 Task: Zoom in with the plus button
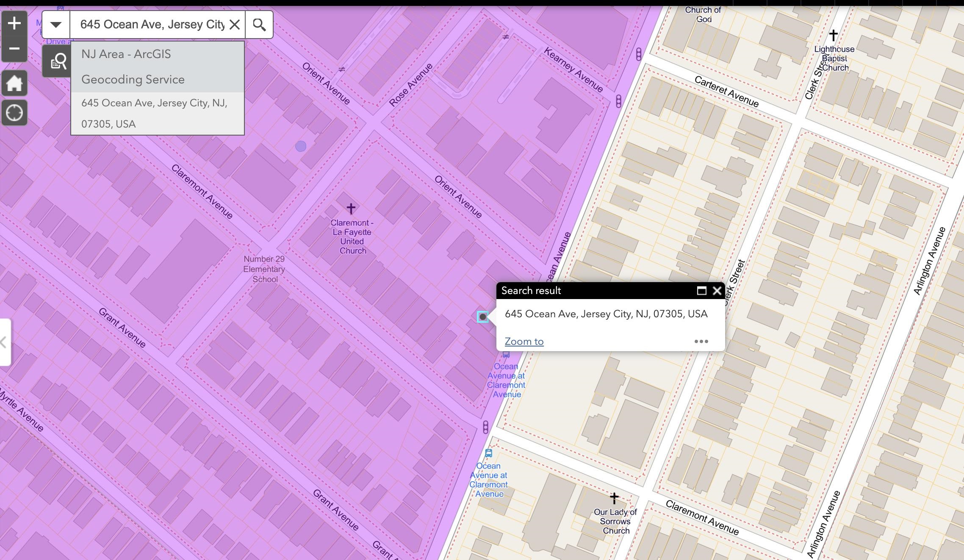click(x=14, y=23)
